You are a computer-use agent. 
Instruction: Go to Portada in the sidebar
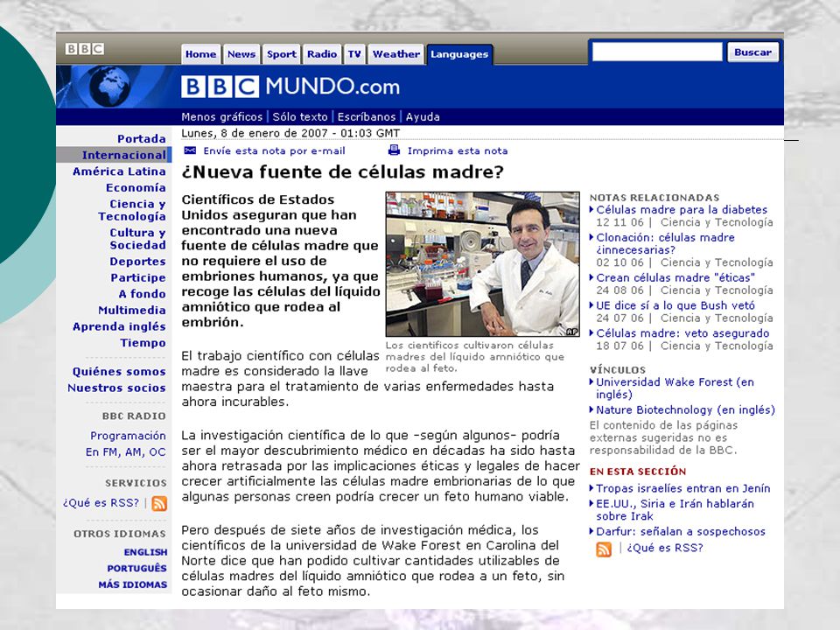(142, 139)
